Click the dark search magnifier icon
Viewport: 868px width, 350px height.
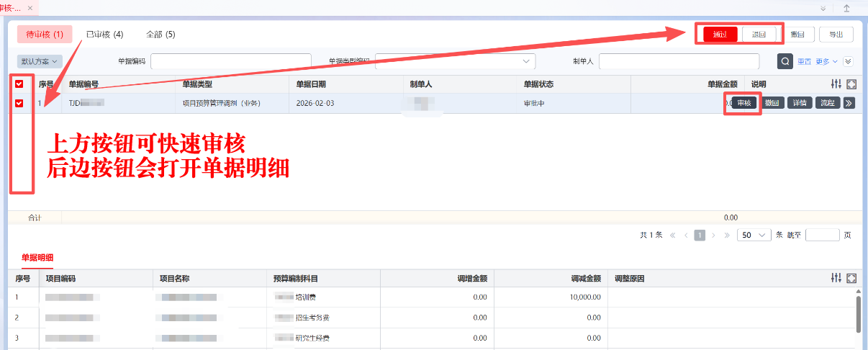point(785,61)
